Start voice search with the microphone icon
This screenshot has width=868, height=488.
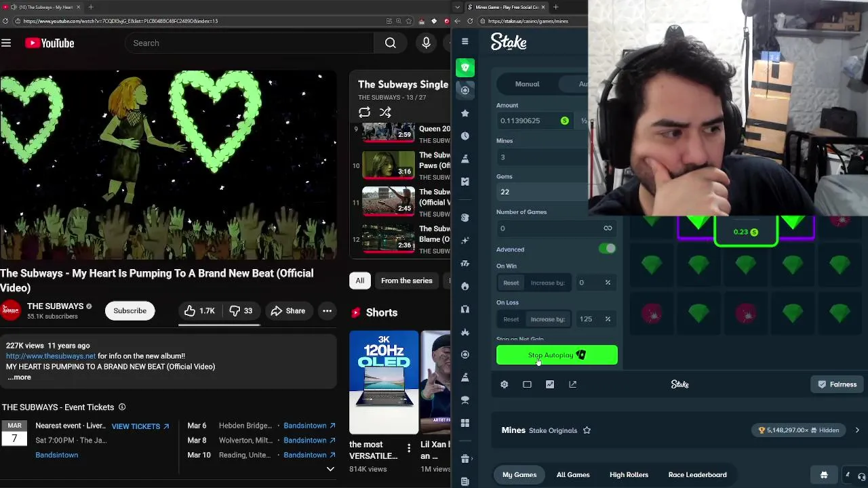tap(426, 43)
